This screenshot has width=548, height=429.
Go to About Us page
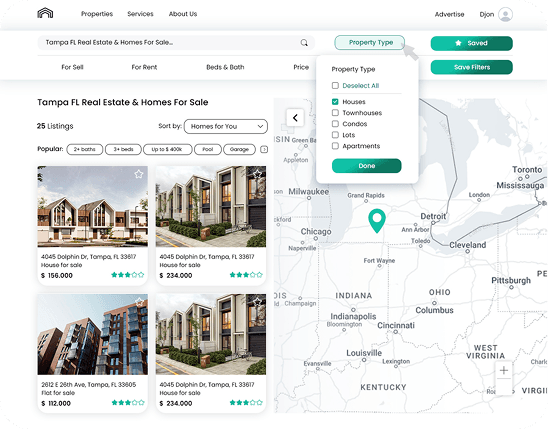183,14
